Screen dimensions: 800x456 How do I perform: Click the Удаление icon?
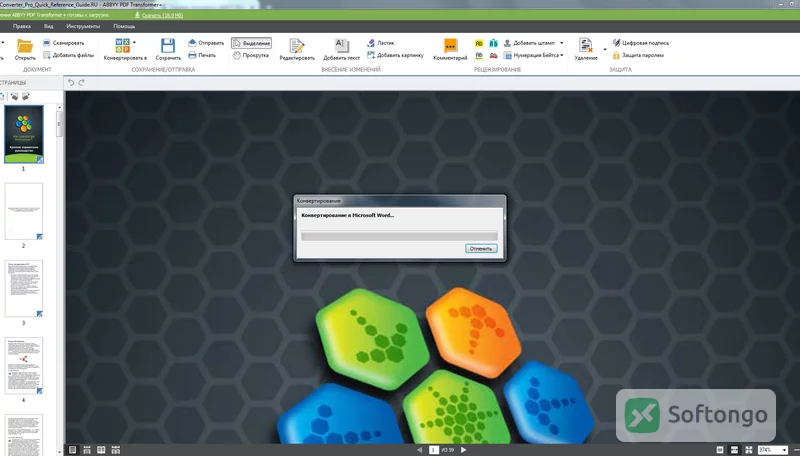[586, 45]
